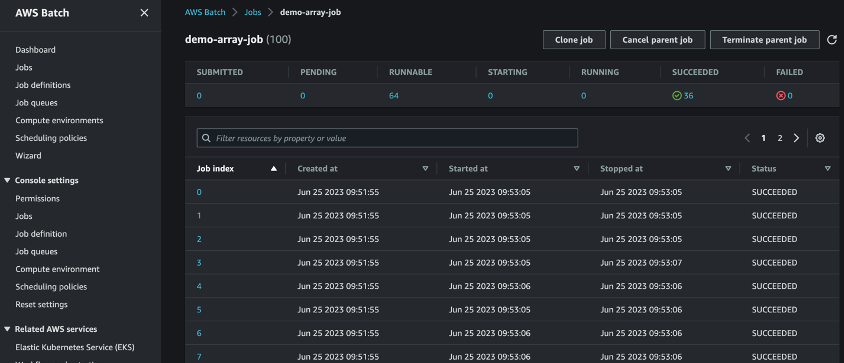
Task: Go to next page of child jobs
Action: 796,138
